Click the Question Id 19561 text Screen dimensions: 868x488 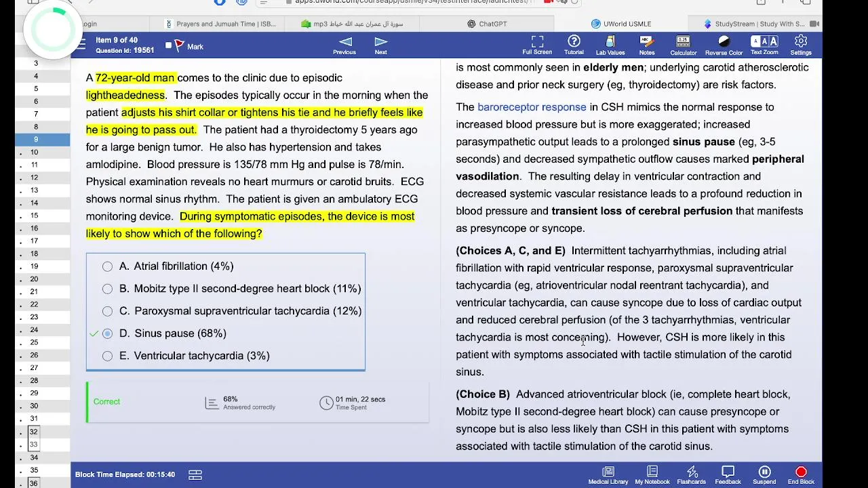125,51
